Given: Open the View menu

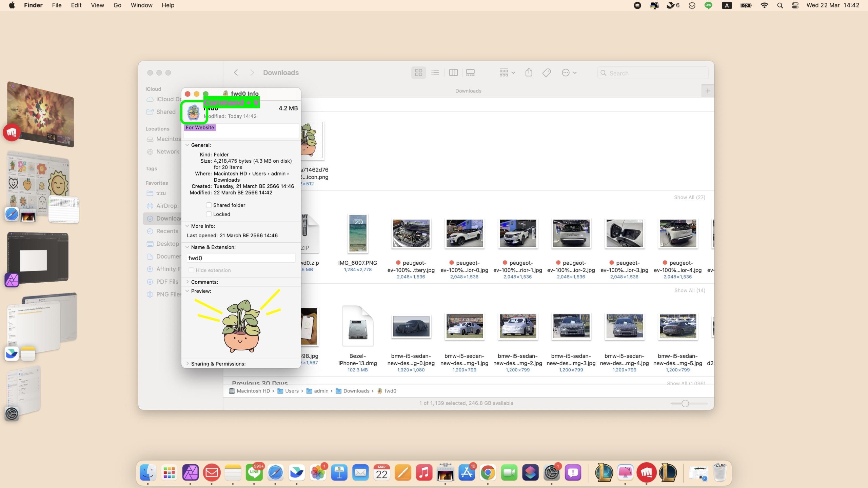Looking at the screenshot, I should tap(97, 5).
